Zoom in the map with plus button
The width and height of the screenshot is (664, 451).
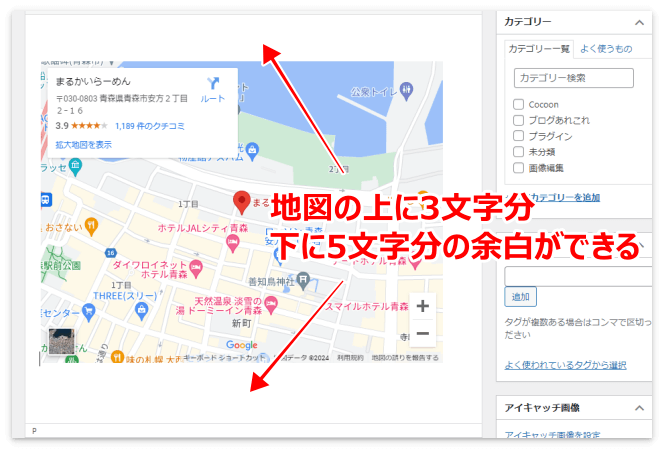pos(423,306)
